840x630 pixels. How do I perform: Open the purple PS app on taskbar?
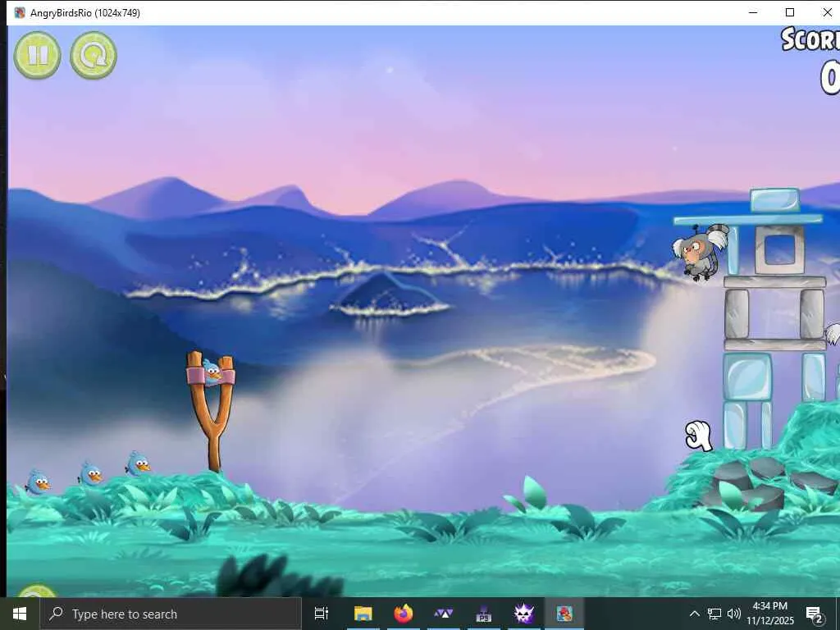pyautogui.click(x=484, y=614)
